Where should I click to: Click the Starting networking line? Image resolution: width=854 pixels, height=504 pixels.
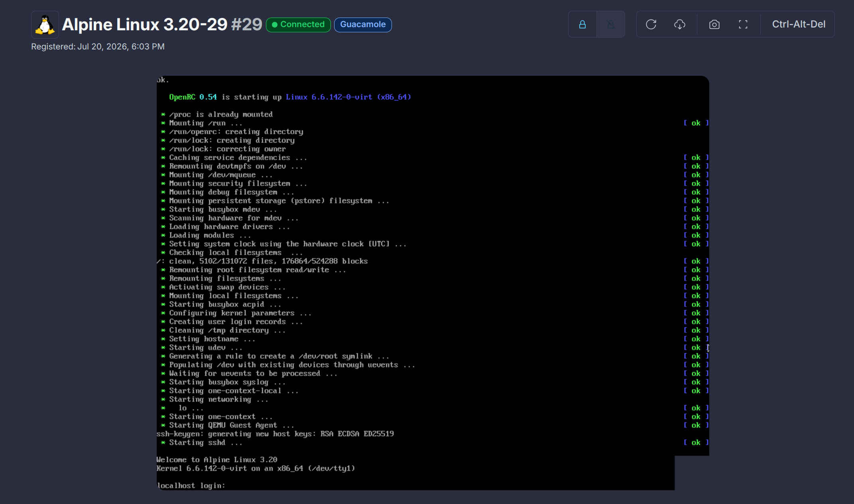pyautogui.click(x=214, y=400)
